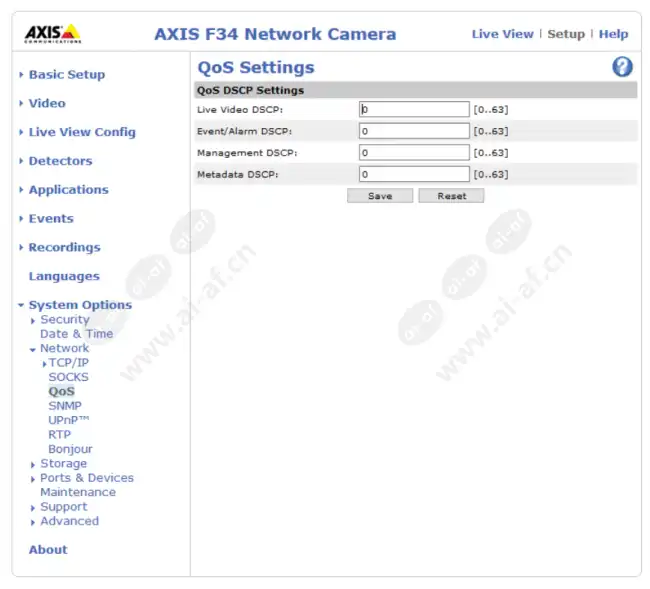Expand the Events section arrow
This screenshot has width=650, height=589.
coord(21,218)
